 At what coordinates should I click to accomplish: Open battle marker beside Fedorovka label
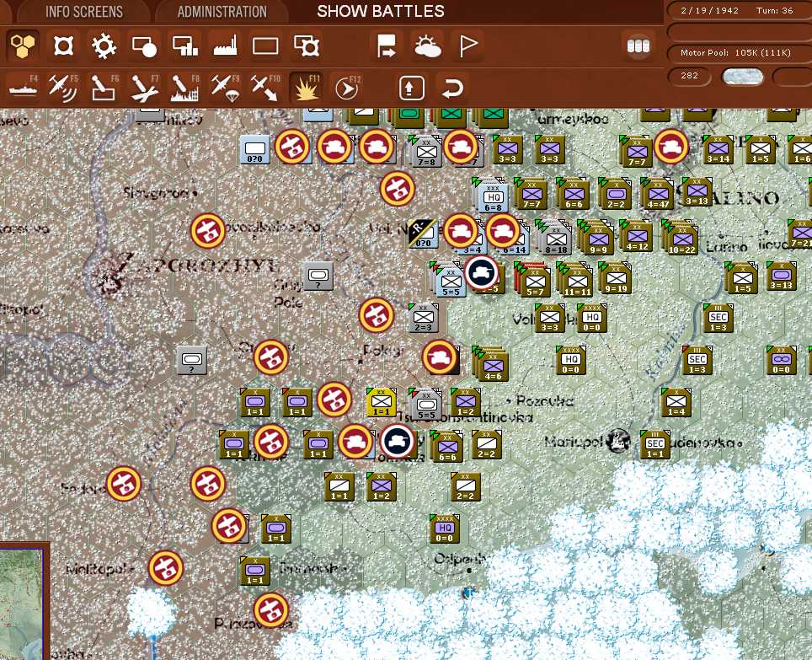point(123,483)
